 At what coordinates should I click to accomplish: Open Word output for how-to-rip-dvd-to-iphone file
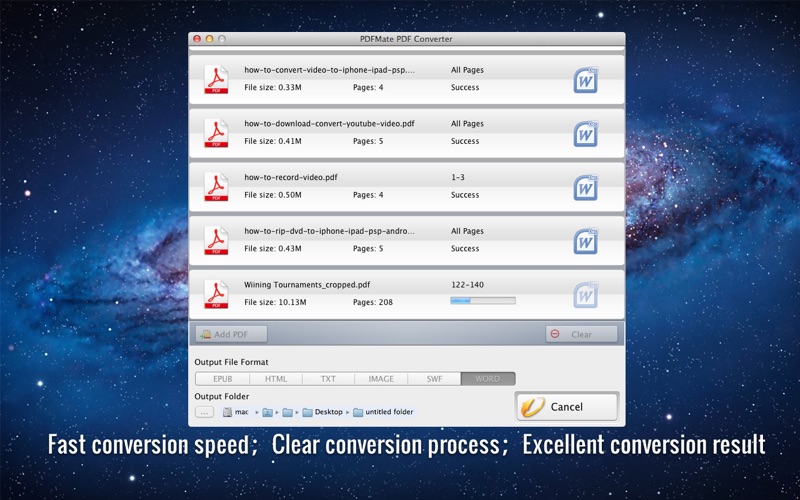[x=586, y=241]
